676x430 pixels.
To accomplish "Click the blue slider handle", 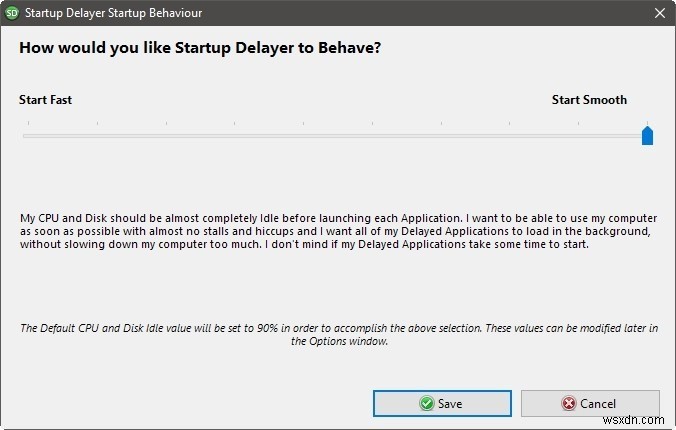I will click(x=647, y=135).
